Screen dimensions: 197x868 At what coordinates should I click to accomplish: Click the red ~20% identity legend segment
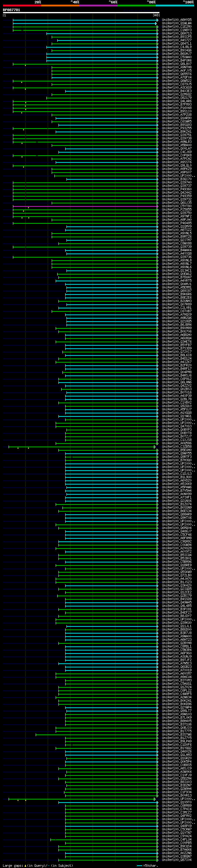coord(22,6)
